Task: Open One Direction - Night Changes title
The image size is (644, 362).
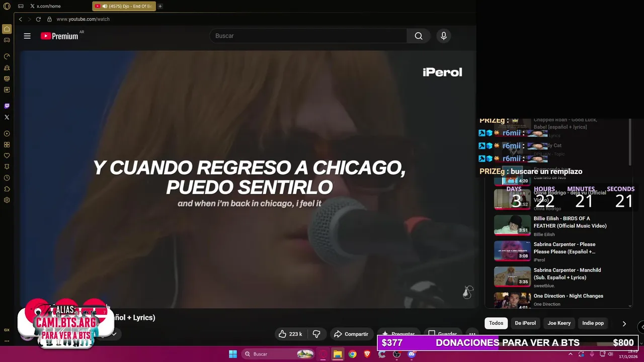Action: click(x=569, y=296)
